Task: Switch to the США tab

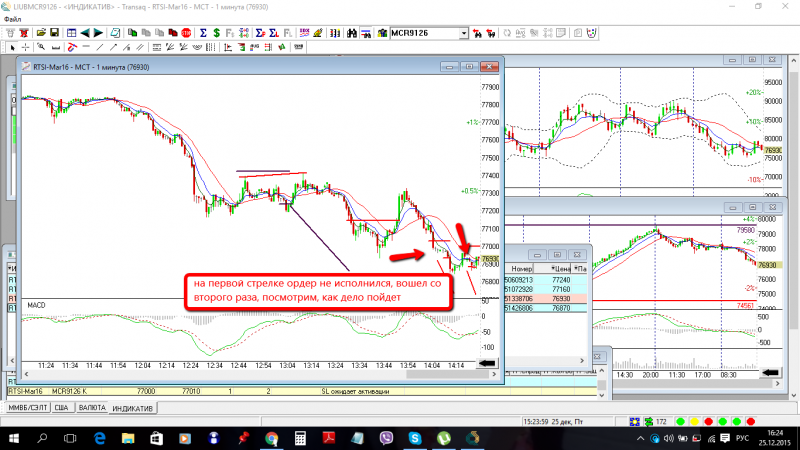Action: (x=61, y=408)
